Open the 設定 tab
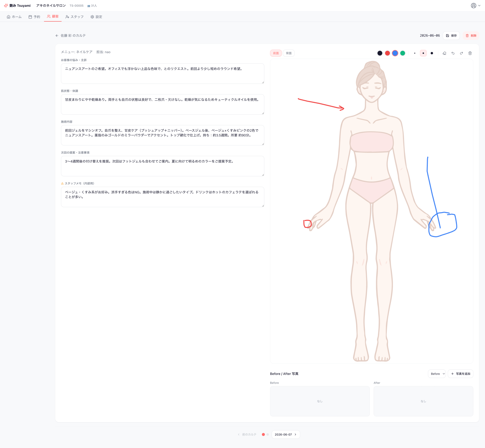The image size is (485, 448). (x=96, y=17)
